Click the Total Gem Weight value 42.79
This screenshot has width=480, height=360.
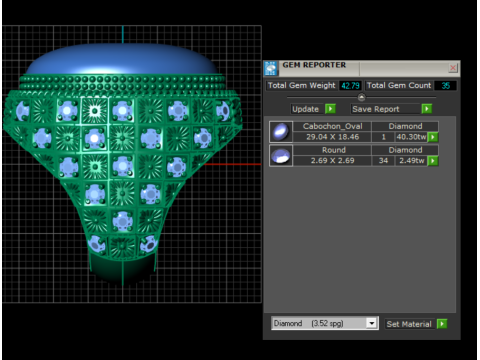pos(350,86)
